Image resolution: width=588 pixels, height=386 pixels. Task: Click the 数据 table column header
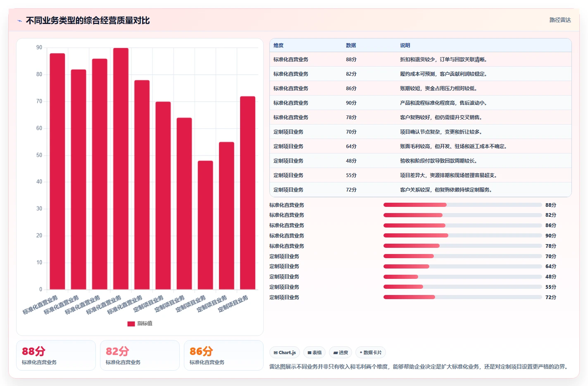351,46
